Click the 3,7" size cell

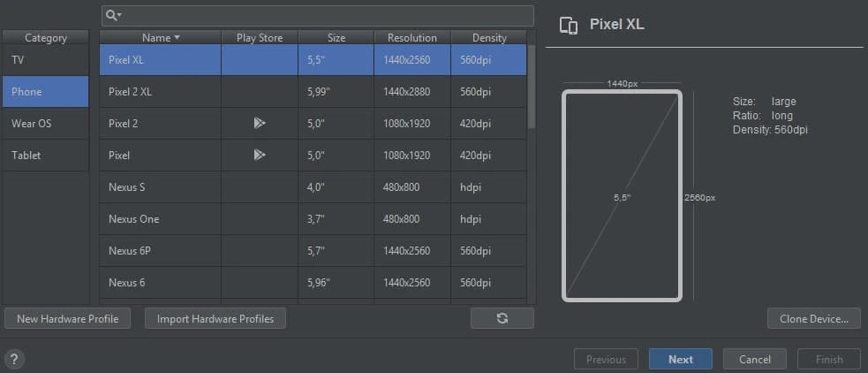point(336,219)
